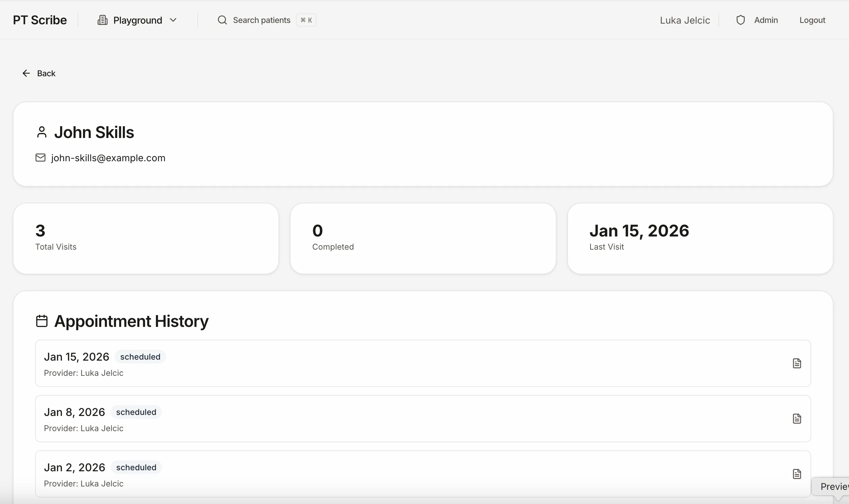Expand the Playground workspace dropdown
The height and width of the screenshot is (504, 849).
(x=138, y=20)
